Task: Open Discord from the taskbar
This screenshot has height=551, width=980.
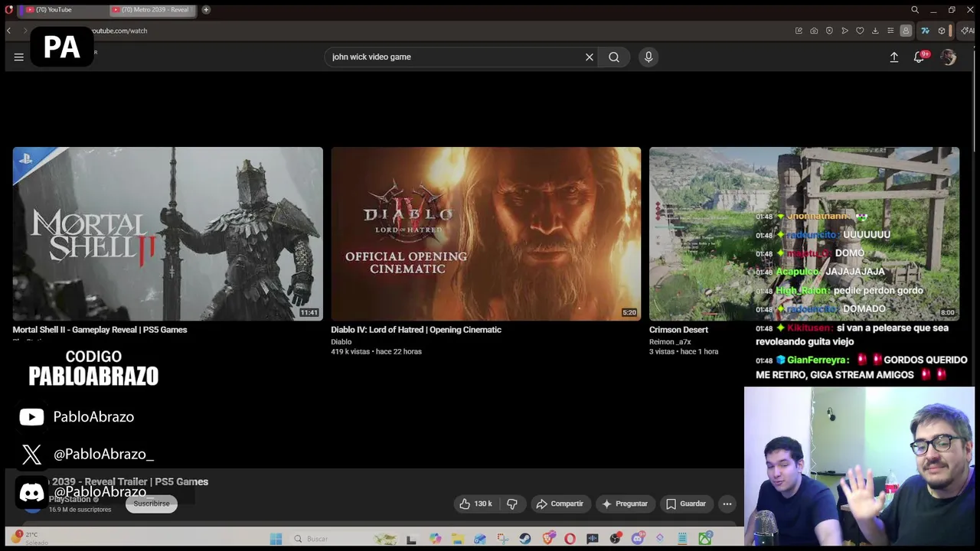Action: [637, 539]
